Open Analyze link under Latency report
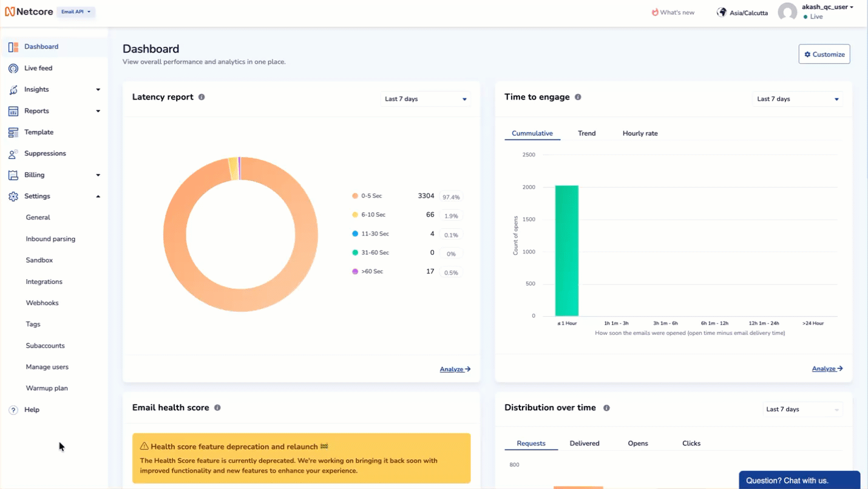The width and height of the screenshot is (868, 489). point(454,369)
